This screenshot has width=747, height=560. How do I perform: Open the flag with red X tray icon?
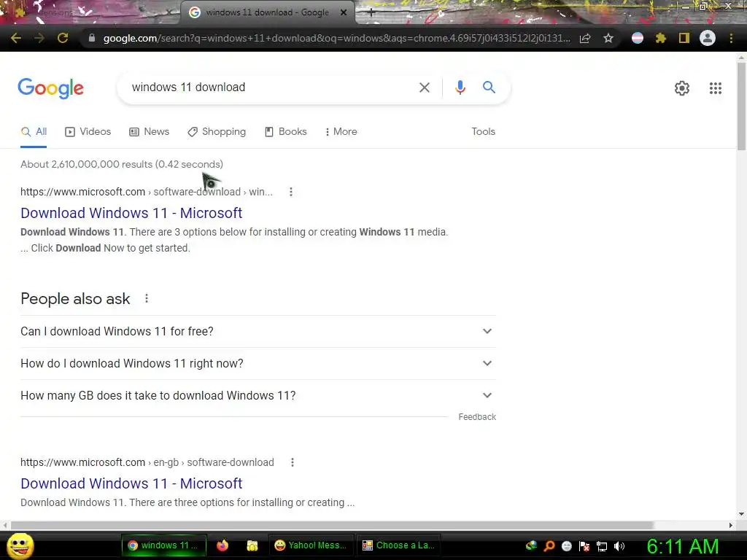click(584, 546)
